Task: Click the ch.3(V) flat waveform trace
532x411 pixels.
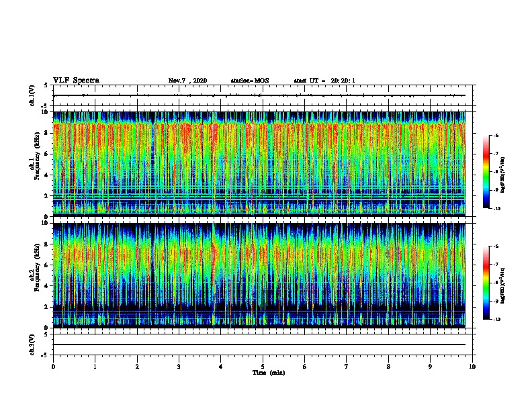Action: (x=259, y=345)
